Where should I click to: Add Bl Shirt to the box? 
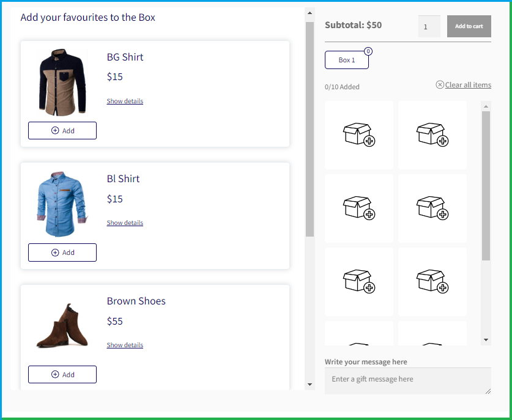62,252
